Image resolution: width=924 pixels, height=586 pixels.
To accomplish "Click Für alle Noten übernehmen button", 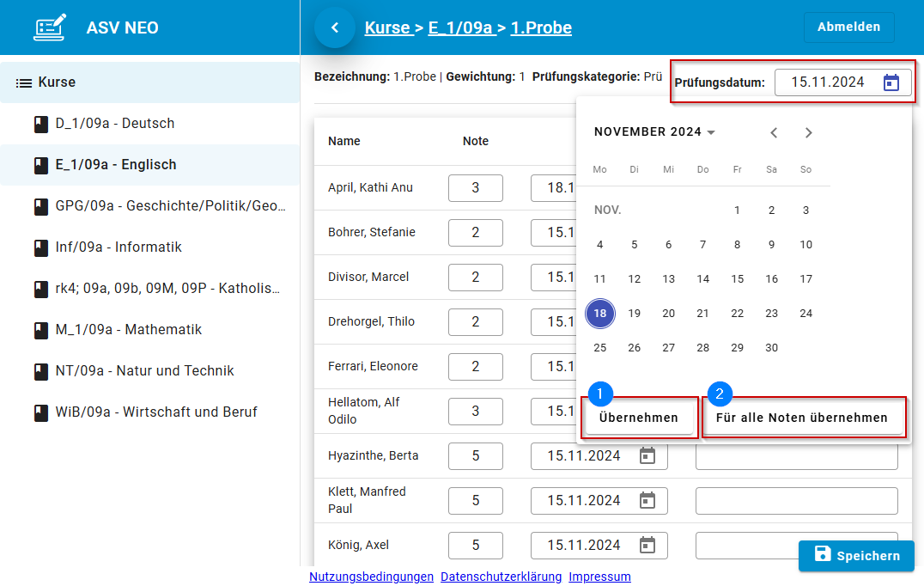I will (x=801, y=418).
